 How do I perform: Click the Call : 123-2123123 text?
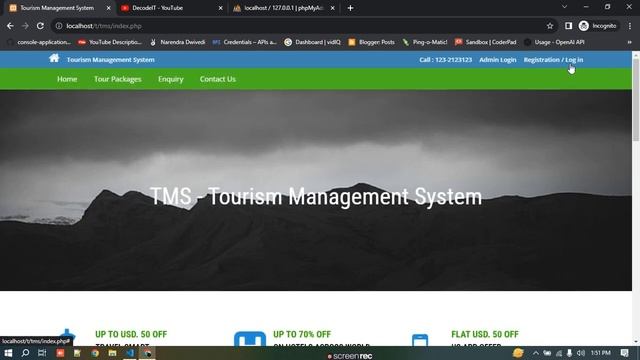pos(445,60)
